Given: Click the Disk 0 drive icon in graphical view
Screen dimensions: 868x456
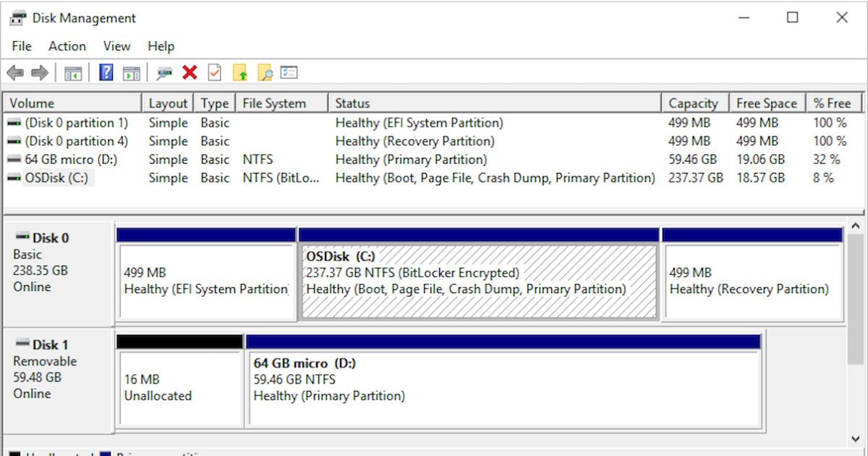Looking at the screenshot, I should point(22,237).
